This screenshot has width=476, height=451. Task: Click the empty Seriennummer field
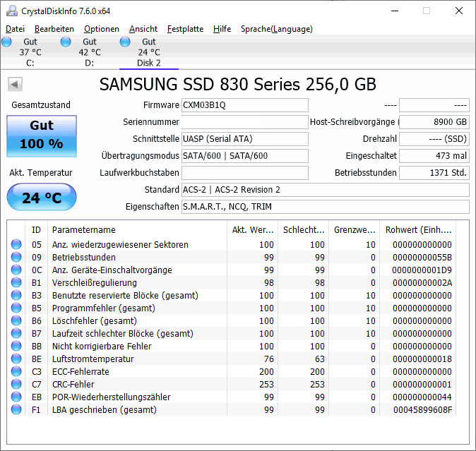click(245, 122)
